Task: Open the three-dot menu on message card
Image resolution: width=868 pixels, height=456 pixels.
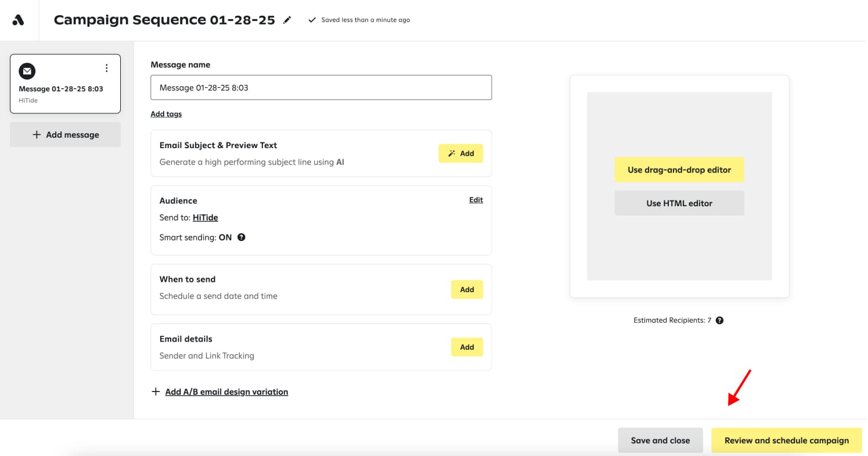Action: pos(106,69)
